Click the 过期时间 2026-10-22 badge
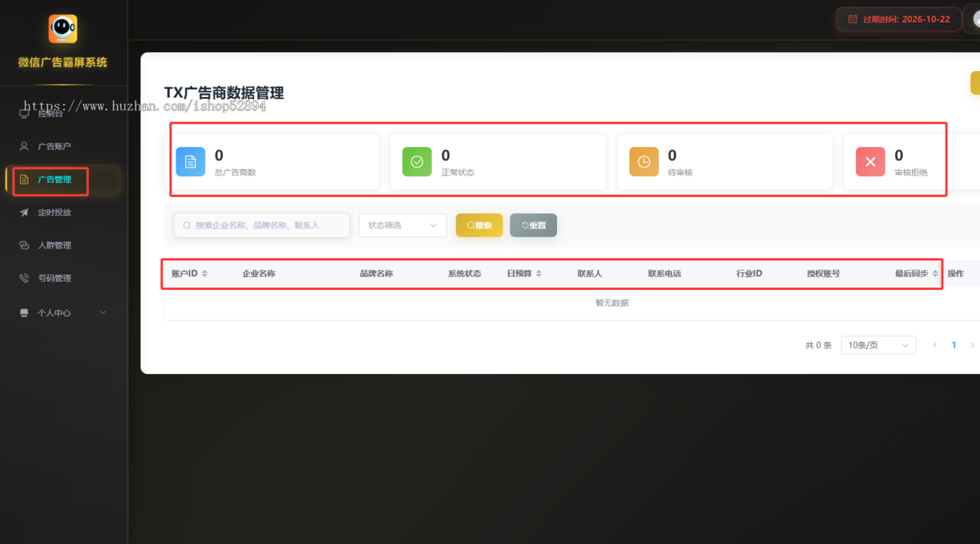980x544 pixels. pos(898,19)
